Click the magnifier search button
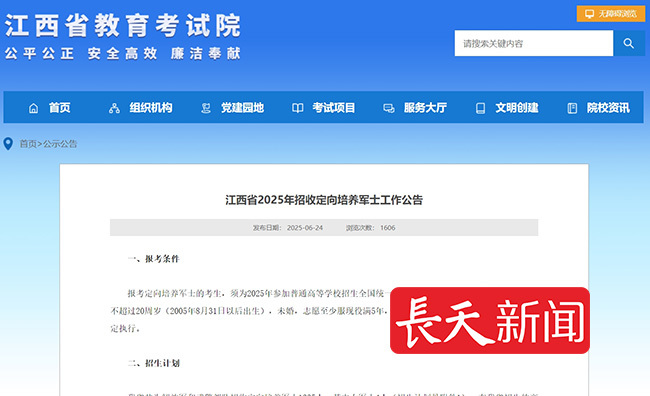This screenshot has width=650, height=396. point(629,43)
